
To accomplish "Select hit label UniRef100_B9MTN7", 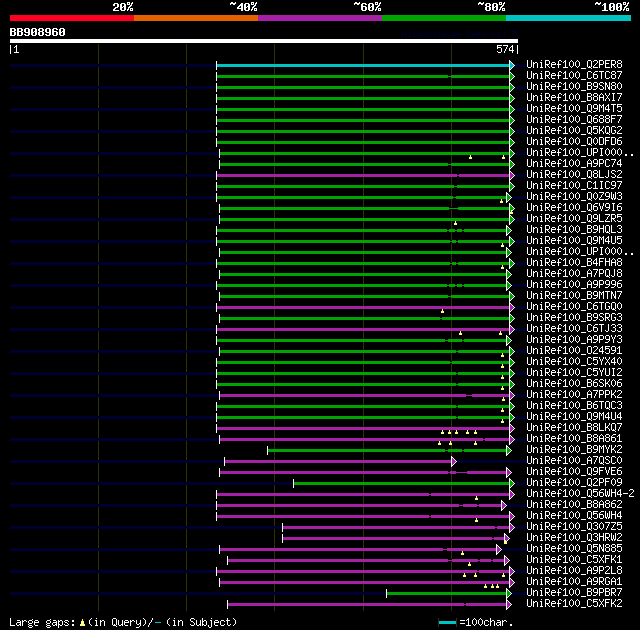I will point(574,296).
